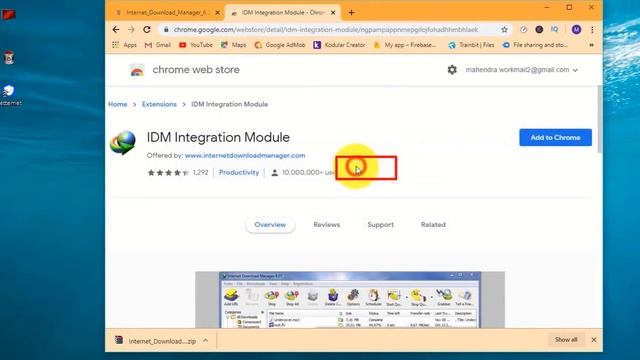Go to Home breadcrumb
This screenshot has height=360, width=640.
pyautogui.click(x=118, y=104)
